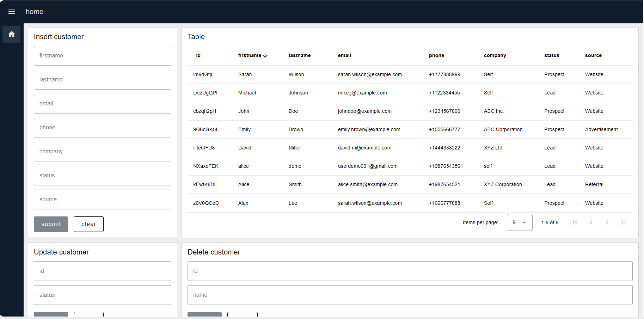
Task: Jump to the last page of the table
Action: pos(623,222)
